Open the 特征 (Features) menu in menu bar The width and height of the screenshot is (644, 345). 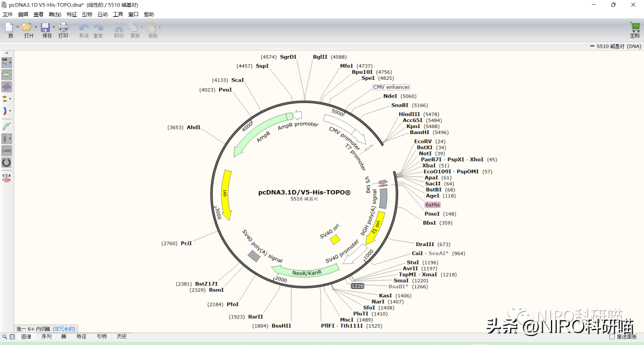pos(72,14)
